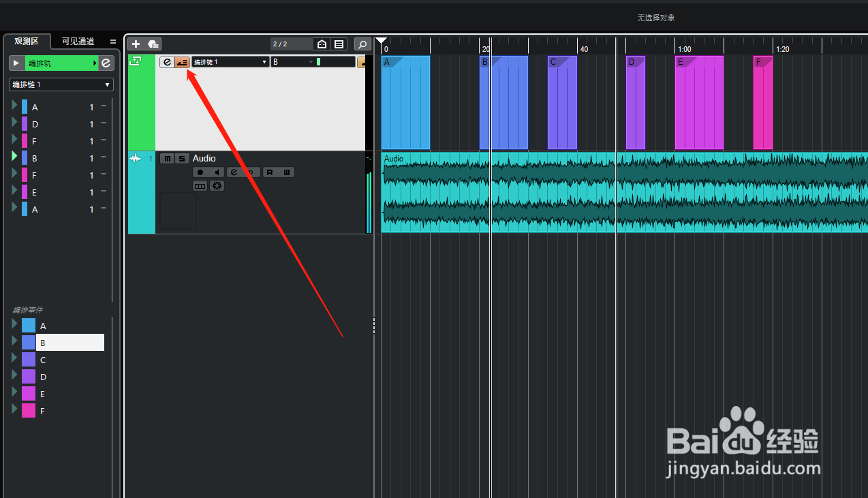The width and height of the screenshot is (868, 498).
Task: Select highlighted event B in 编排事件 list
Action: point(70,343)
